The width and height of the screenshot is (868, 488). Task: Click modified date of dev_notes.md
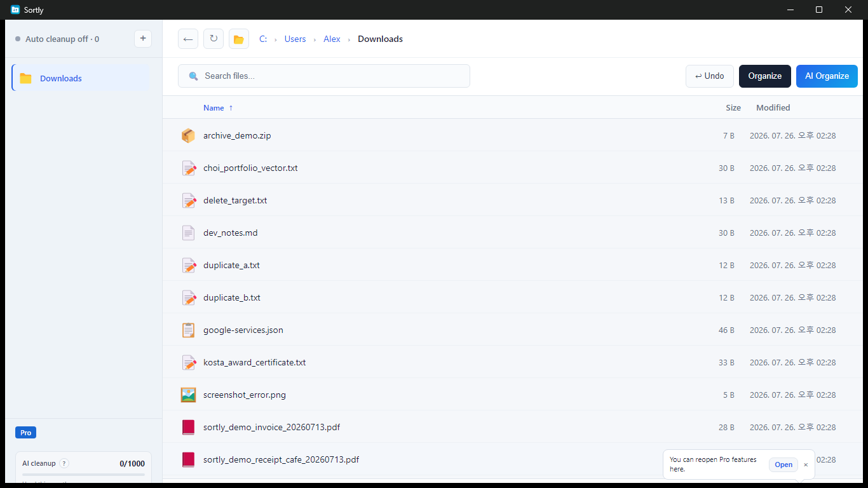pyautogui.click(x=793, y=233)
